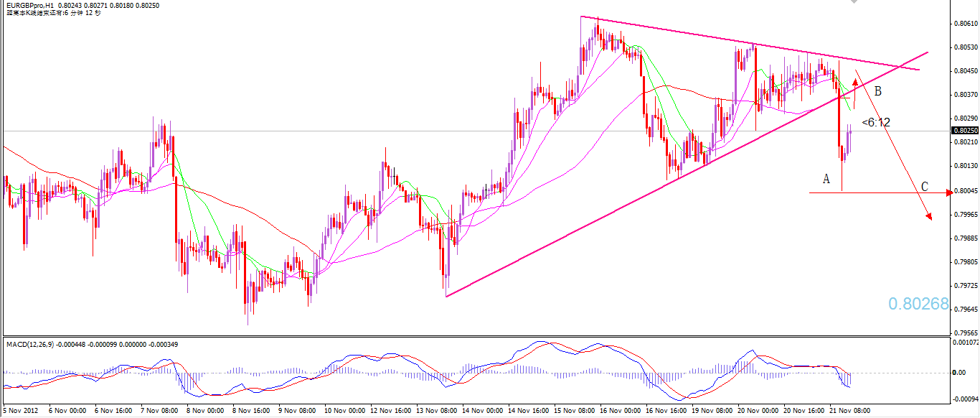The image size is (980, 418).
Task: Select the 0.80130 price axis label
Action: coord(965,166)
